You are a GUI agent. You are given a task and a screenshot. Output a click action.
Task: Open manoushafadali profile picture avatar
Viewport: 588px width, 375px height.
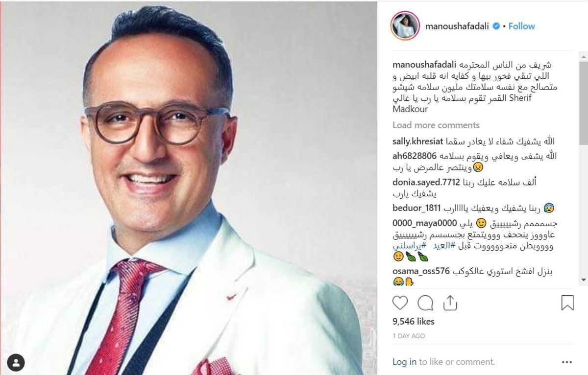405,26
